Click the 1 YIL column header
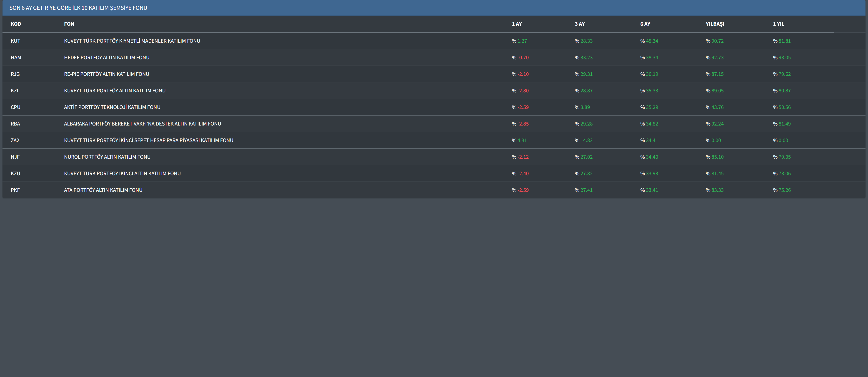 pos(778,24)
